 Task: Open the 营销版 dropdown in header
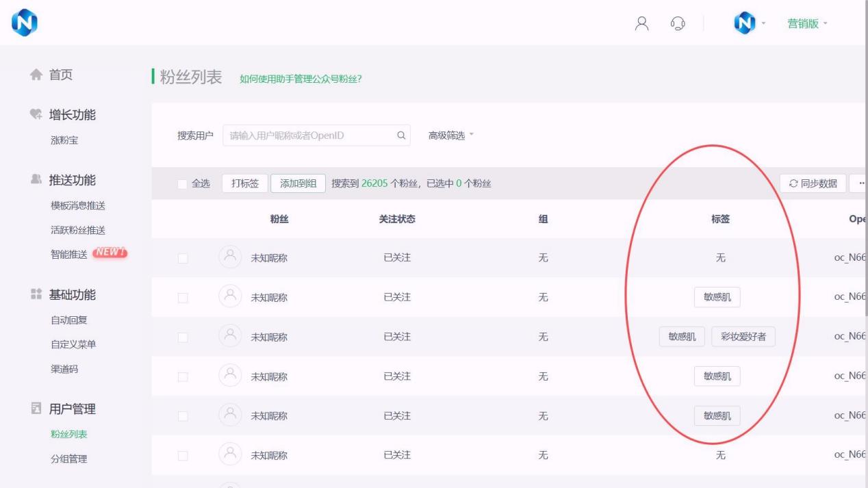pyautogui.click(x=807, y=24)
